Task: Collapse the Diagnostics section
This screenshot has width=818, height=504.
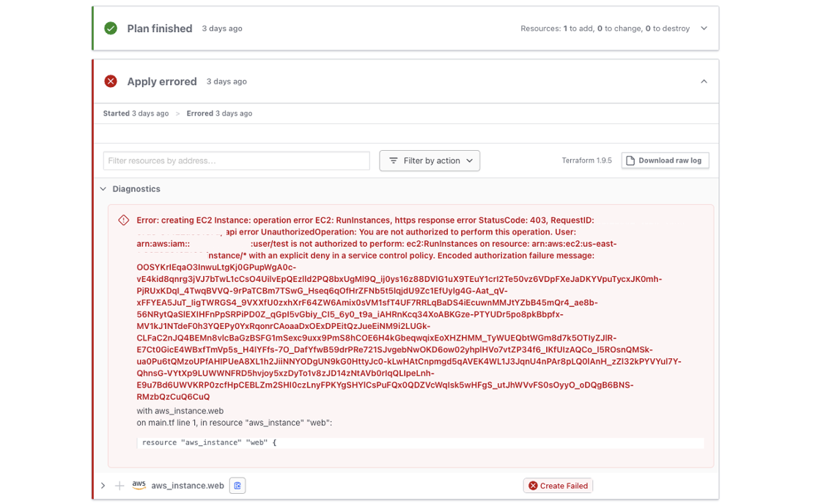Action: click(x=103, y=189)
